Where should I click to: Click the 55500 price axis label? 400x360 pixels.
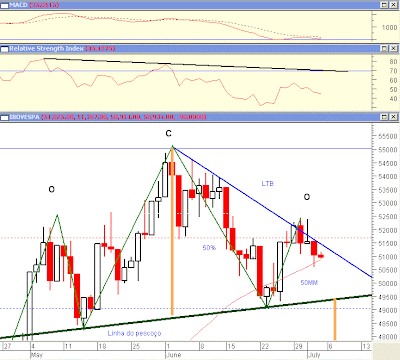pos(388,136)
